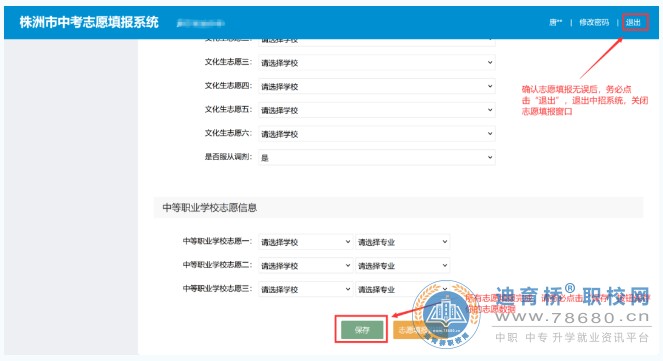Screen dimensions: 663x361
Task: Select school for 中等职业学校志愿一
Action: pos(305,242)
